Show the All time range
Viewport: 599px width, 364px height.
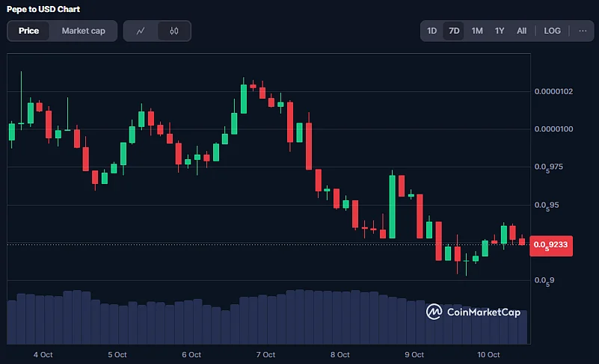point(521,31)
